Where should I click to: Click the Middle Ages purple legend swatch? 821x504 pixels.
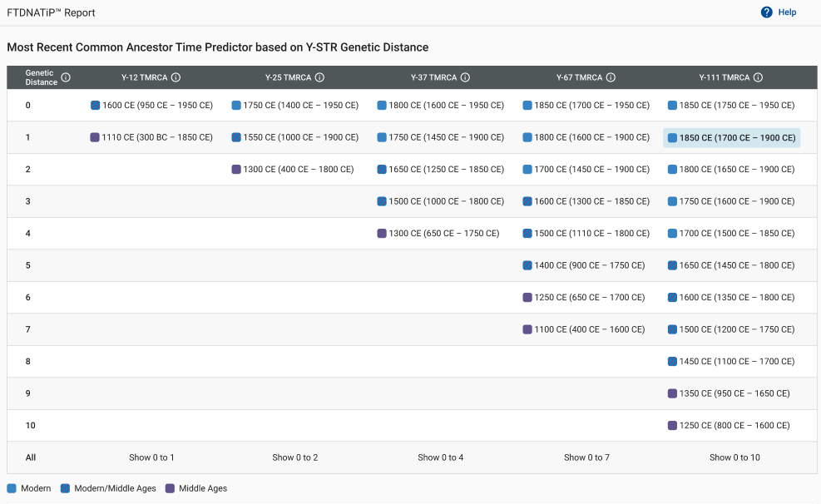170,488
